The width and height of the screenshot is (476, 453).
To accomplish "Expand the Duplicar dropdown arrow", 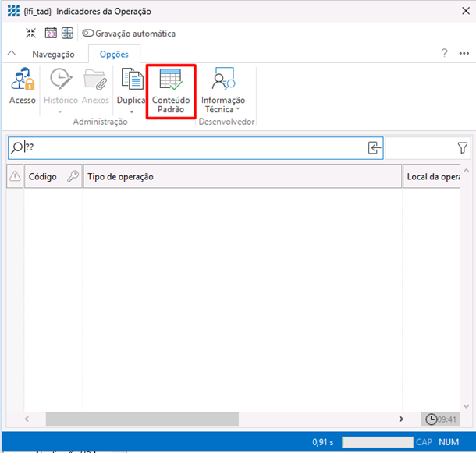I will click(131, 112).
